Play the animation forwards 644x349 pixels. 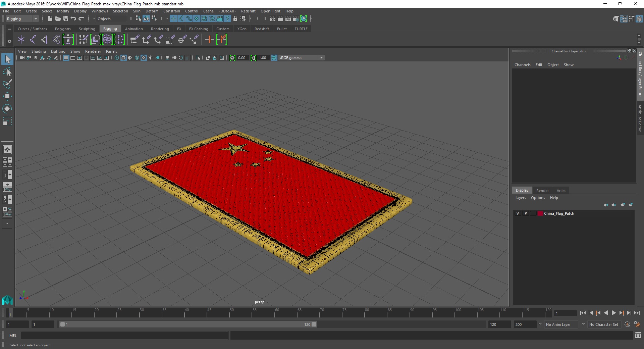pyautogui.click(x=613, y=313)
